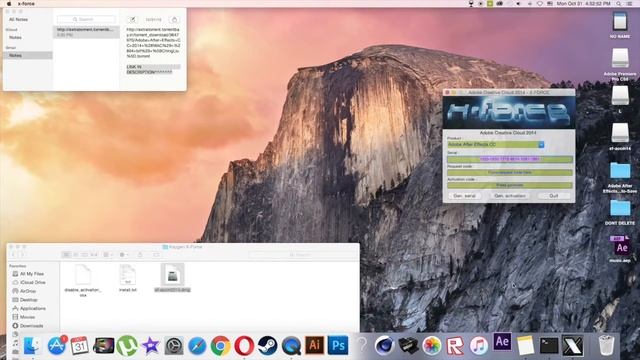This screenshot has width=640, height=360.
Task: Open the yellow Notes Dock icon
Action: (525, 346)
